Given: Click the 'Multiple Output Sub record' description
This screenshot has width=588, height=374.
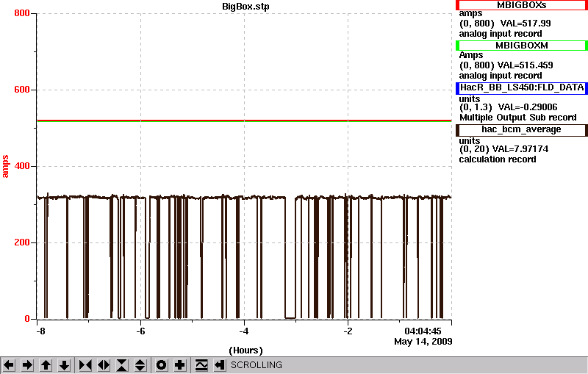Looking at the screenshot, I should (518, 118).
